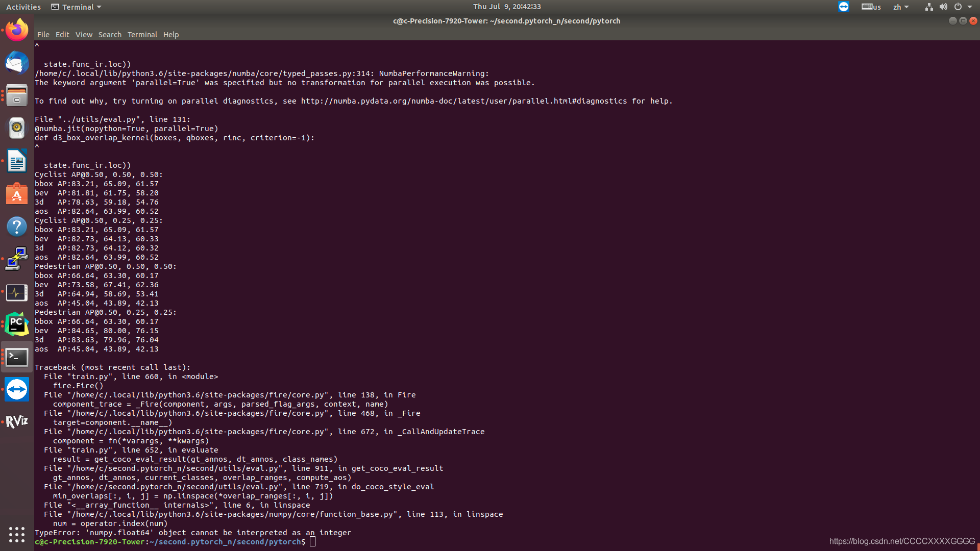Click 'in do_coco_style_eval' traceback line
Image resolution: width=980 pixels, height=551 pixels.
[239, 487]
